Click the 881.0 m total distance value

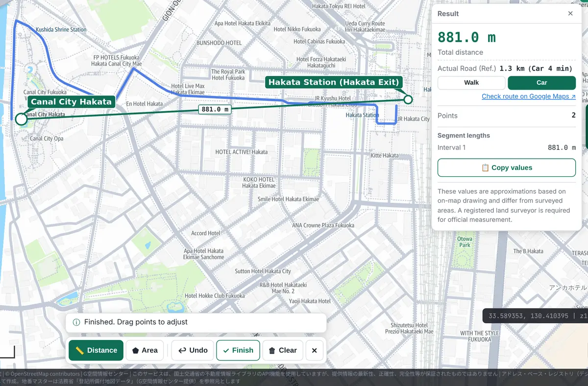pyautogui.click(x=466, y=37)
